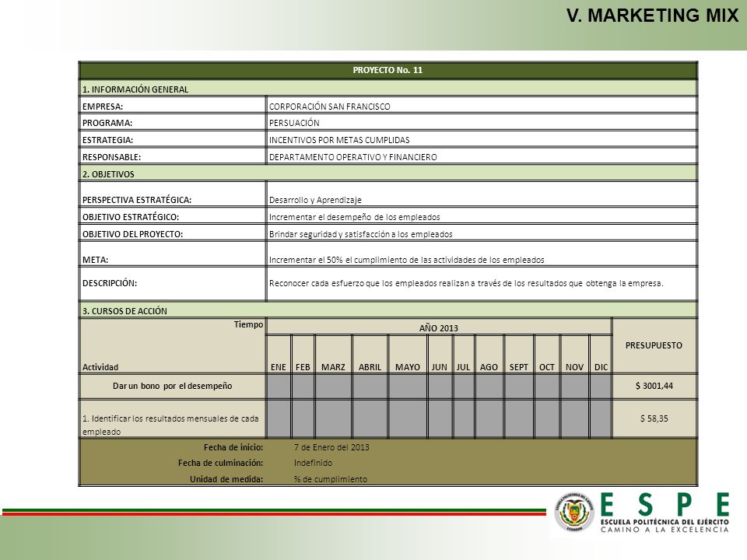This screenshot has width=747, height=560.
Task: Click the DESCRIPCIÓN: label cell
Action: pyautogui.click(x=173, y=283)
